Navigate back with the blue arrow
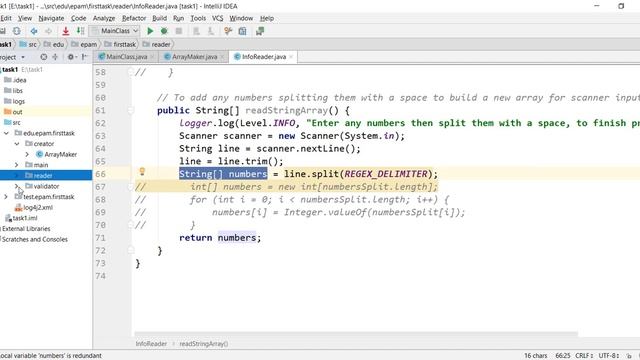Image resolution: width=640 pixels, height=360 pixels. pos(34,31)
